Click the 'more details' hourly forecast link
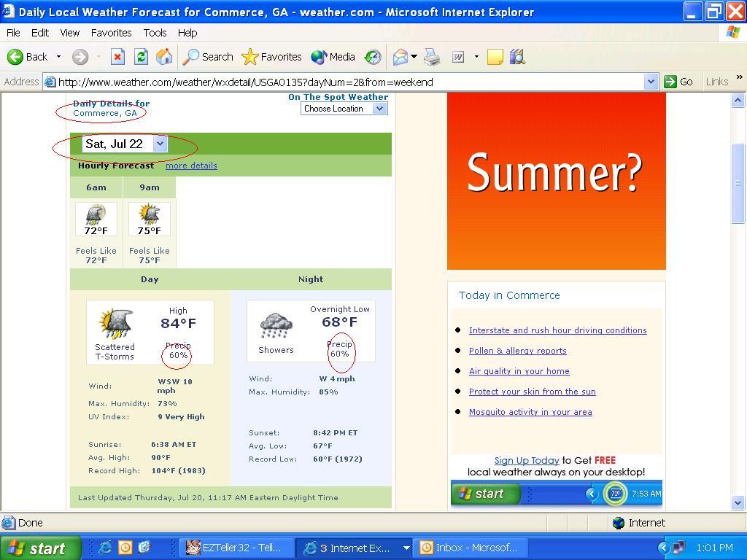The height and width of the screenshot is (560, 747). [x=191, y=166]
